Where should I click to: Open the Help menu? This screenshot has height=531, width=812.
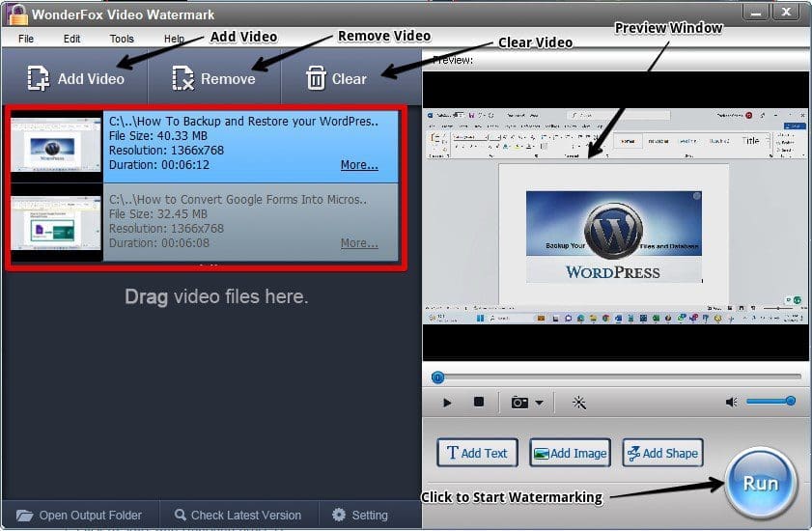pos(174,39)
